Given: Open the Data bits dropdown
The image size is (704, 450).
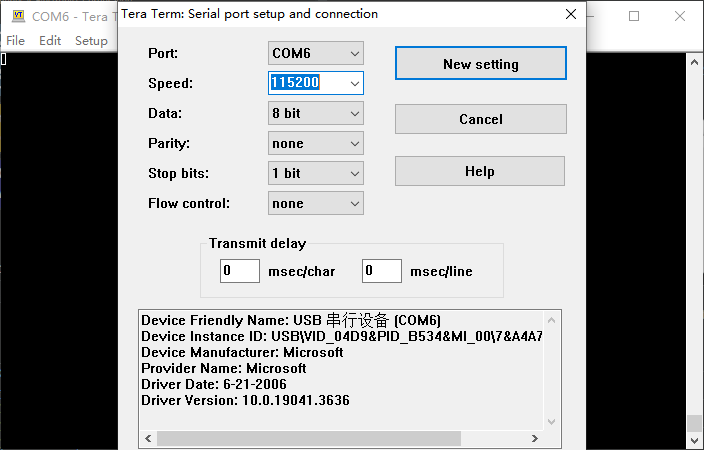Looking at the screenshot, I should click(x=315, y=113).
